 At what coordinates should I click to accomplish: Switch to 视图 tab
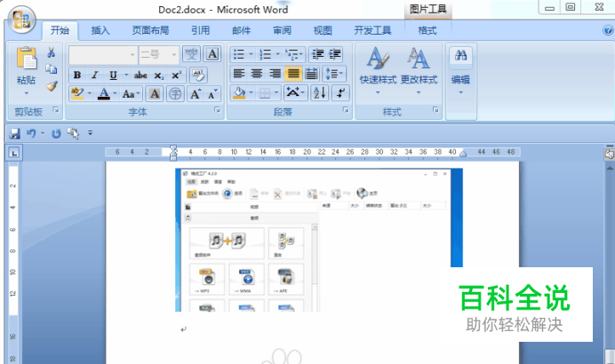point(323,30)
